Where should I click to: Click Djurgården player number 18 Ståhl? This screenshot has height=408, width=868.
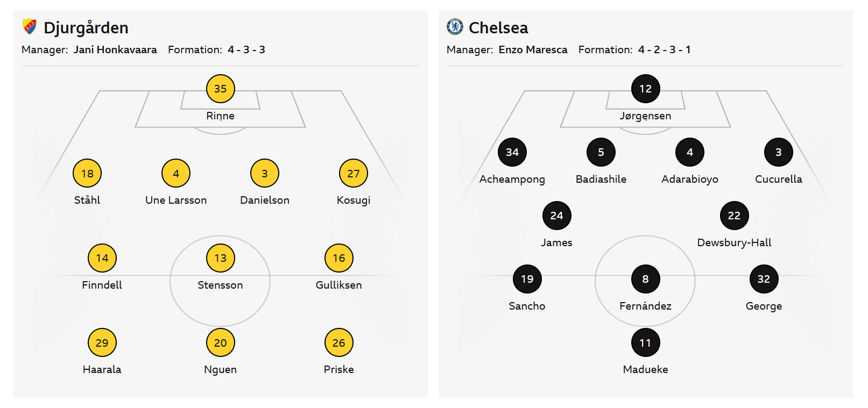[x=87, y=174]
